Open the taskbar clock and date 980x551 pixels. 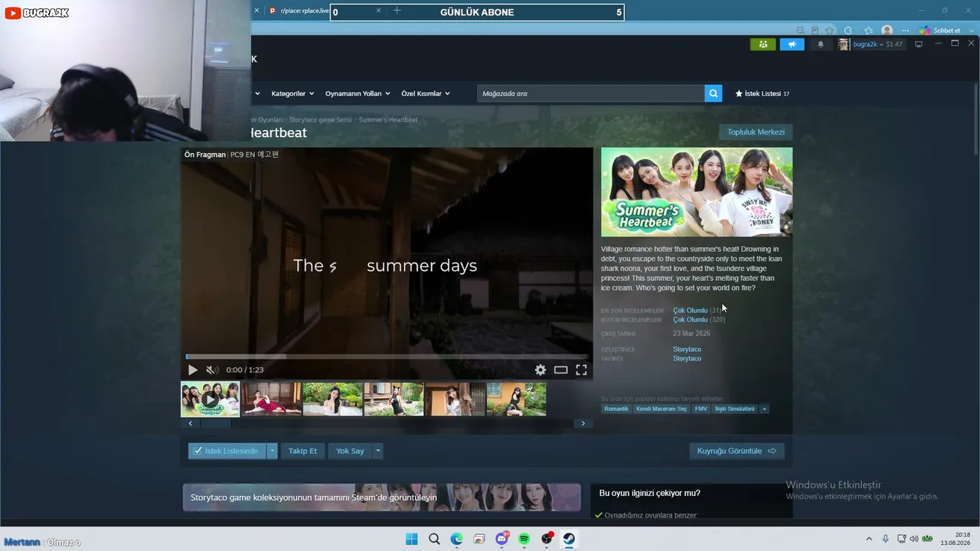coord(956,539)
